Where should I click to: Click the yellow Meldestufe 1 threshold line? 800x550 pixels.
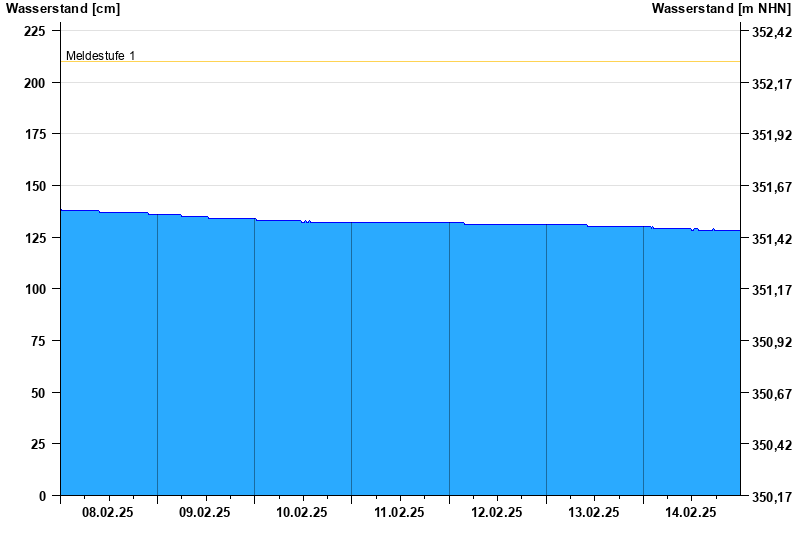click(401, 62)
